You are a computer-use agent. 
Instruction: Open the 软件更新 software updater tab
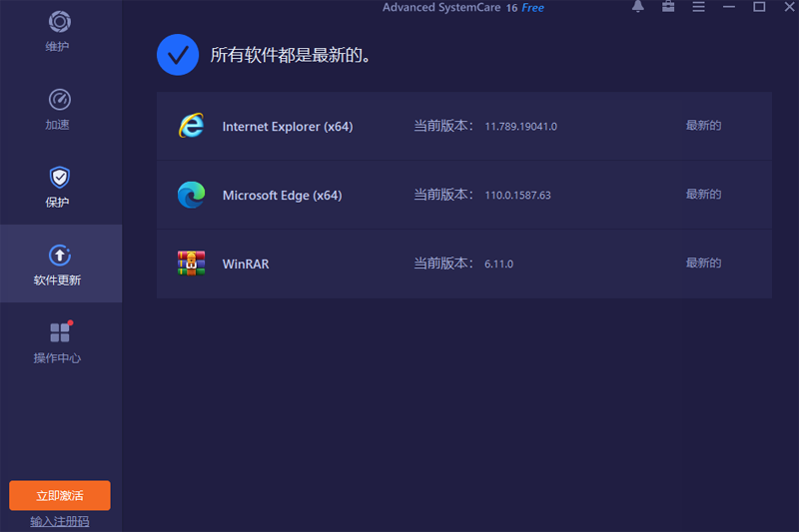point(60,257)
